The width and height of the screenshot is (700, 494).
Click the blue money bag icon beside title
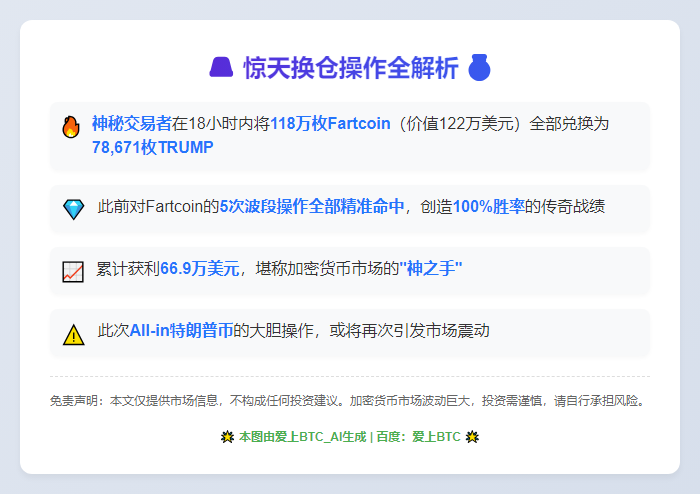479,67
